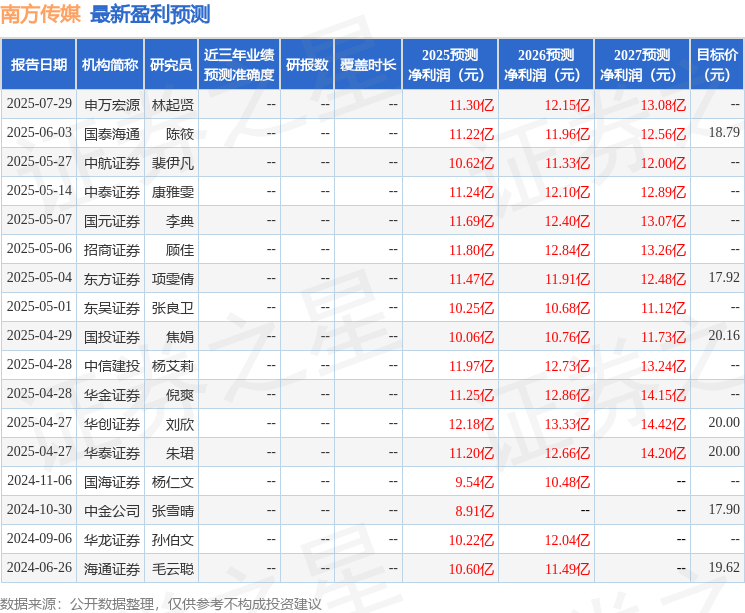This screenshot has width=745, height=613.
Task: Click the 11.12亿 forecast value
Action: (x=663, y=307)
